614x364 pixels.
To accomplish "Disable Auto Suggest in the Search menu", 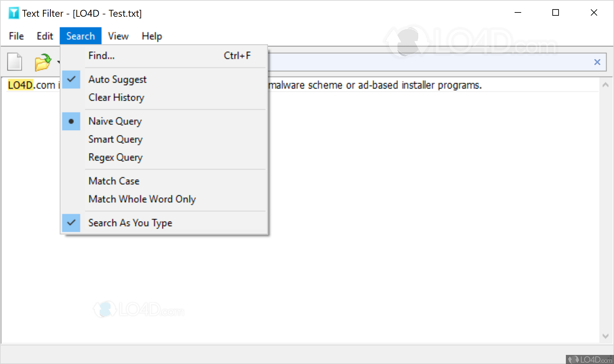I will click(x=117, y=79).
